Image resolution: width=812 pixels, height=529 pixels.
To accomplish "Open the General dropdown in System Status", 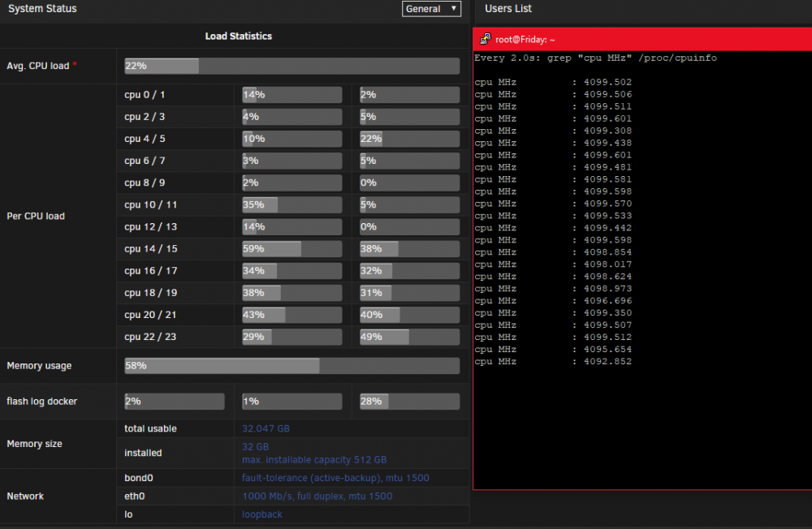I will [x=431, y=9].
